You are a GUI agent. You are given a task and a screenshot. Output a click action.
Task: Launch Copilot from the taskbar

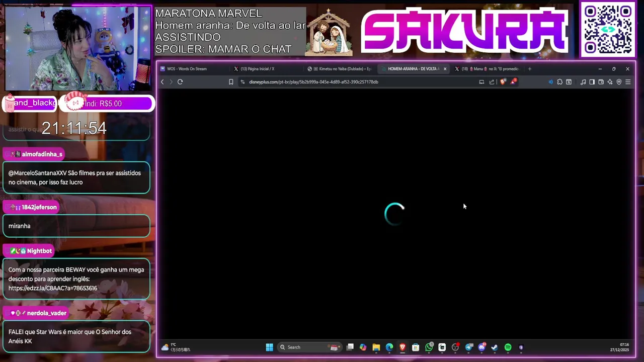[363, 347]
